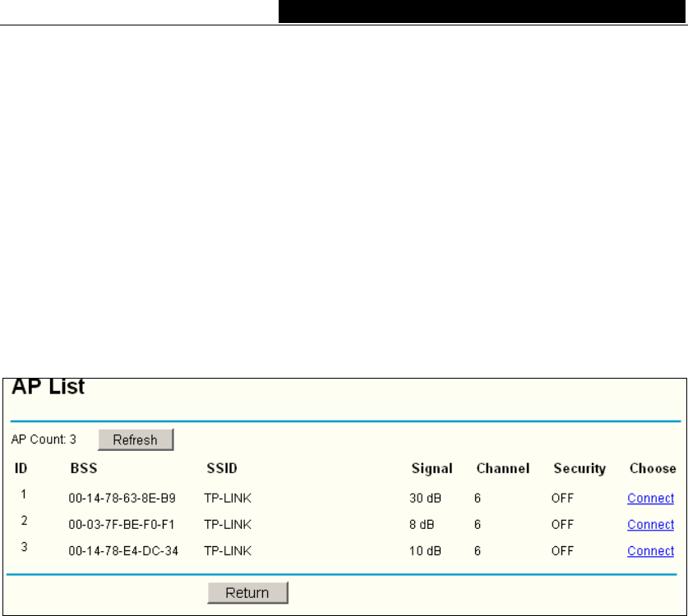Image resolution: width=688 pixels, height=616 pixels.
Task: Click the Channel column header
Action: 503,468
